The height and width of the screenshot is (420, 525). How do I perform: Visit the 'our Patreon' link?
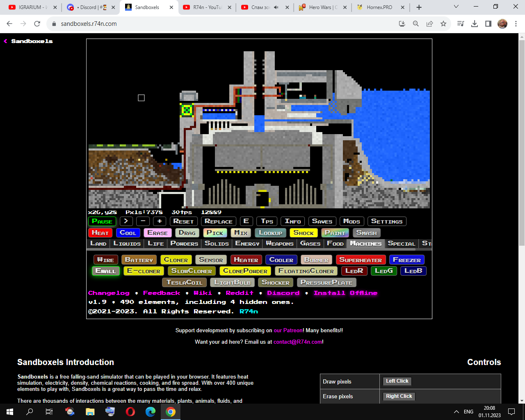(x=288, y=331)
